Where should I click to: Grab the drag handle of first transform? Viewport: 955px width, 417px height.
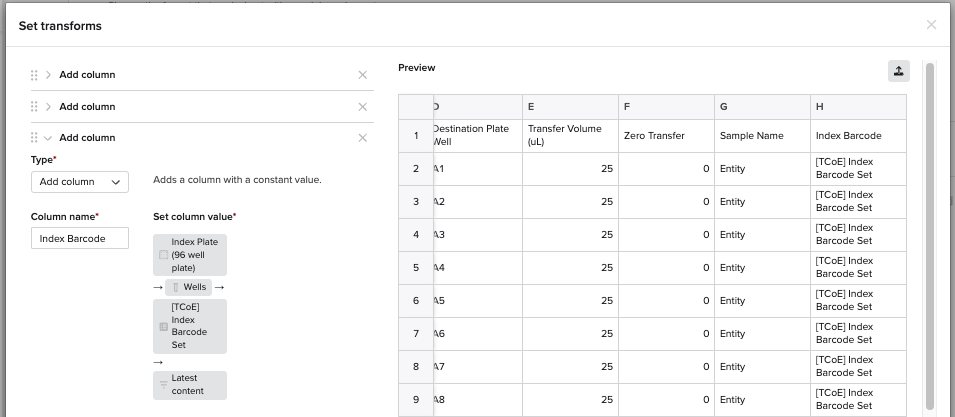pos(34,75)
